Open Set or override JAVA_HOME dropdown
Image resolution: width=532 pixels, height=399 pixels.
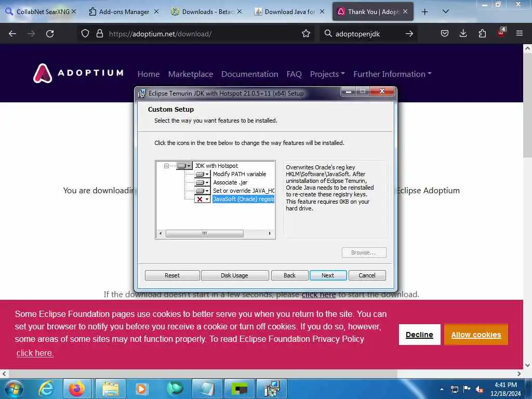tap(202, 191)
